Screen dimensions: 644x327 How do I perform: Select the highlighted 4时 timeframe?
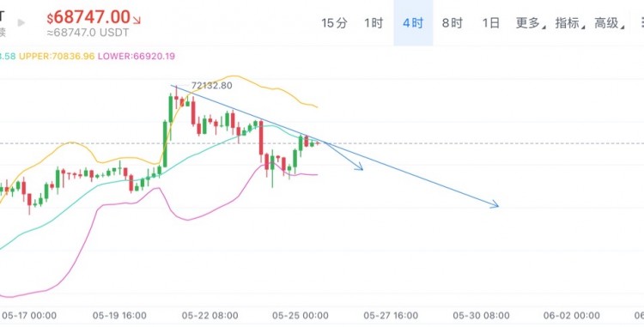pos(413,23)
